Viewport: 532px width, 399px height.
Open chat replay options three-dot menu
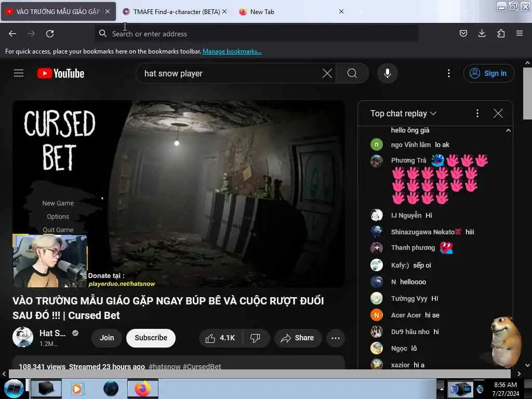point(477,113)
